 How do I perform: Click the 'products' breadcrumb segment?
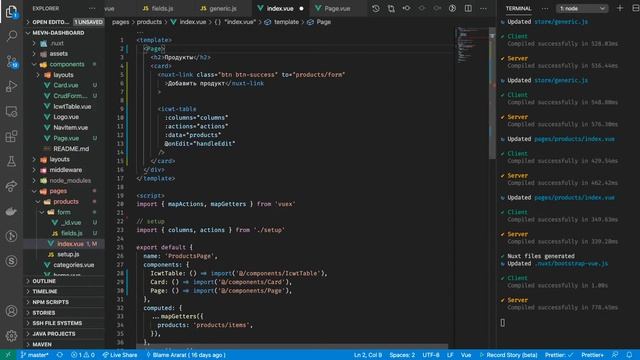pyautogui.click(x=149, y=22)
